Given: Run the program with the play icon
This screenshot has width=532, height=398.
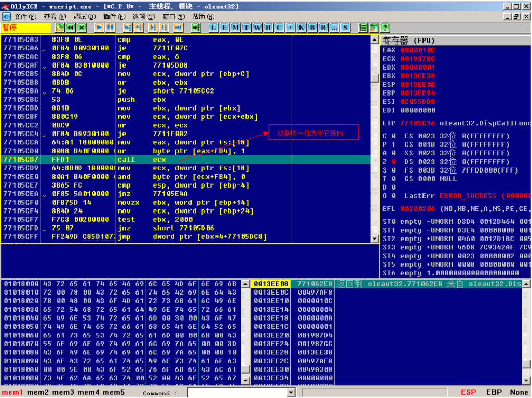Looking at the screenshot, I should (x=99, y=28).
